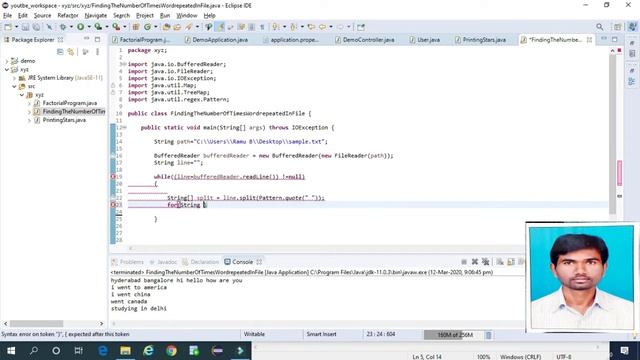Go to Previous Annotation icon
This screenshot has width=640, height=360.
(293, 27)
